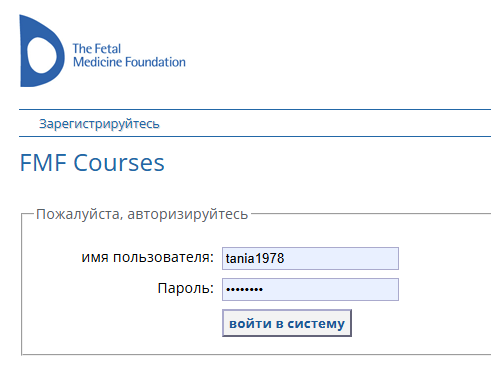
Task: Click the имя пользователя label
Action: click(147, 257)
